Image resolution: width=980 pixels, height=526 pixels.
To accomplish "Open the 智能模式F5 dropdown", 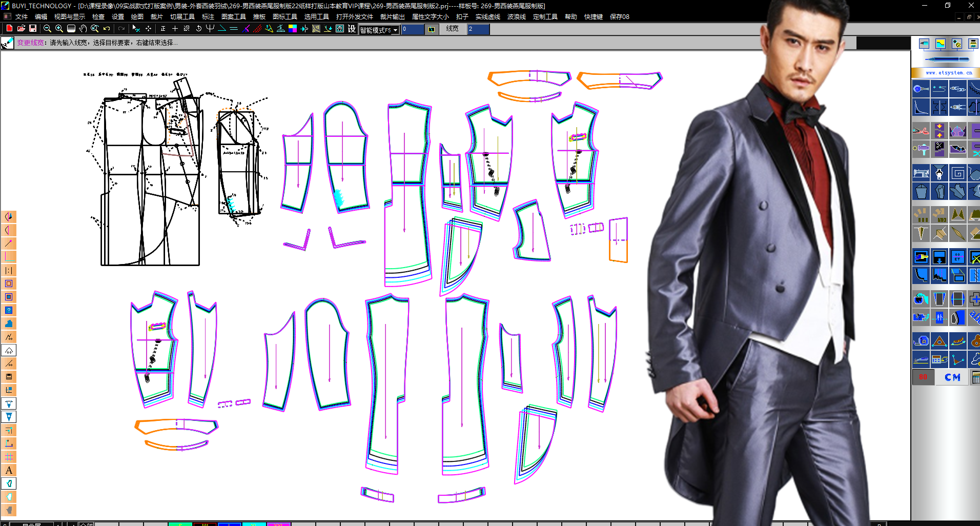I will [x=395, y=30].
